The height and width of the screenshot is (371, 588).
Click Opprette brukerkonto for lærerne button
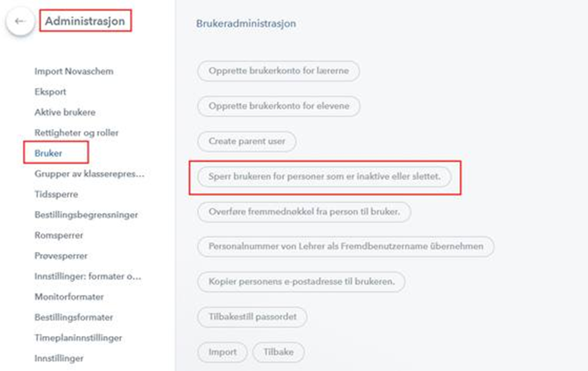278,71
